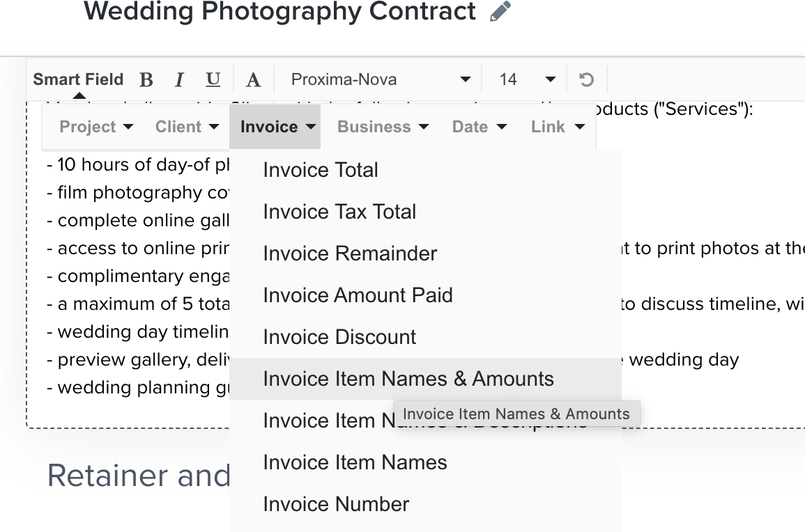Open the text color tool
Screen dimensions: 805x532
[253, 80]
